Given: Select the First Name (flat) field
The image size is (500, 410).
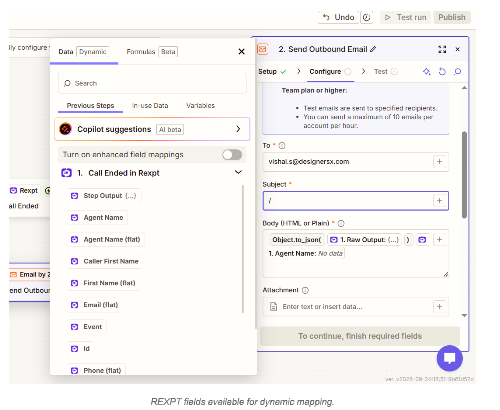Looking at the screenshot, I should tap(103, 283).
